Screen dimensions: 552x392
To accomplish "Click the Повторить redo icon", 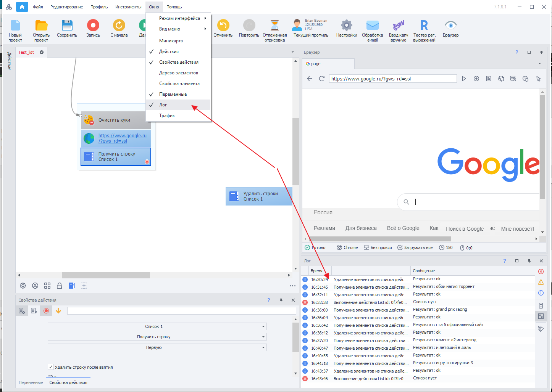I will (249, 25).
